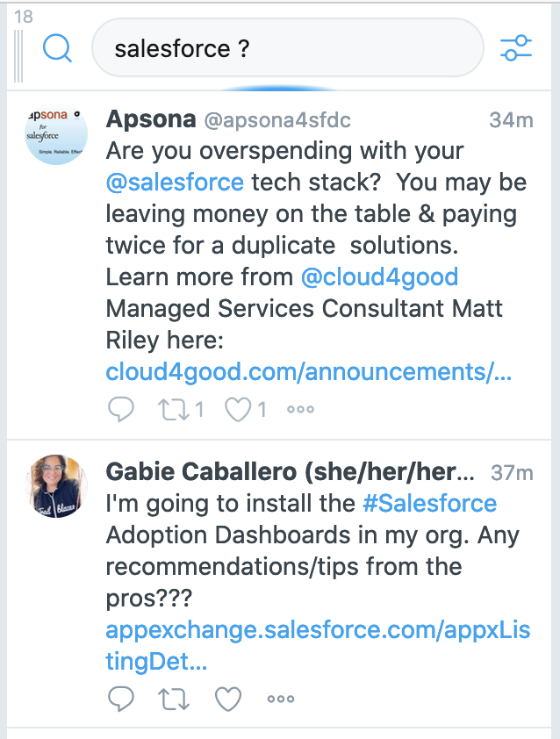Open Gabie Caballero's profile picture
This screenshot has width=560, height=739.
pyautogui.click(x=56, y=485)
